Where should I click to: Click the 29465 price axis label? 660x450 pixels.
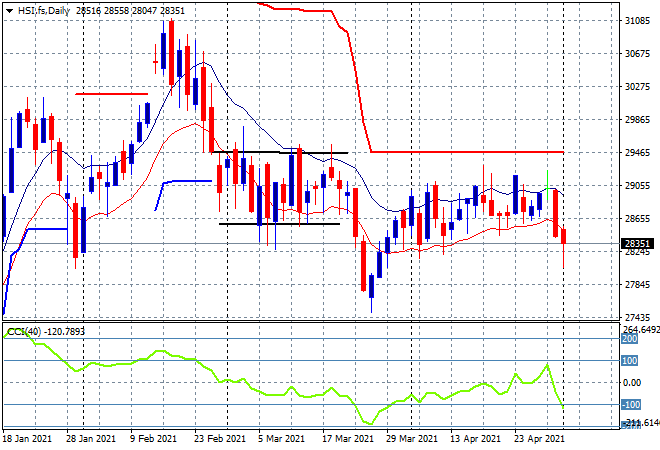[x=637, y=152]
